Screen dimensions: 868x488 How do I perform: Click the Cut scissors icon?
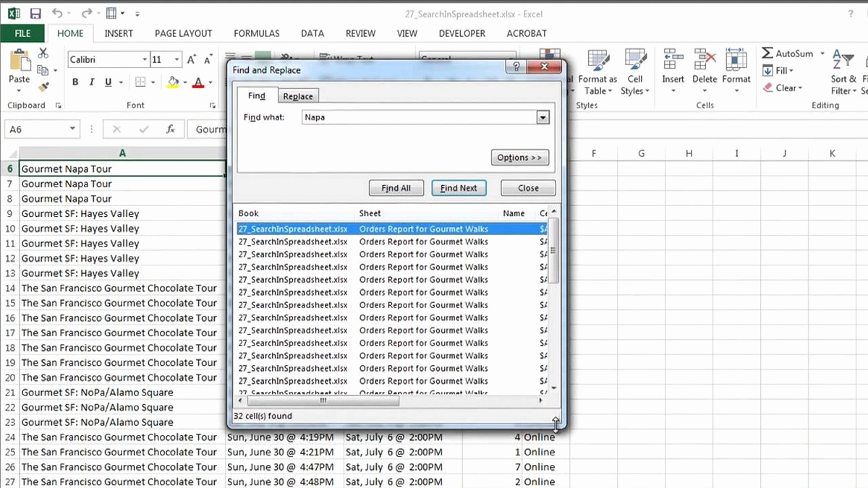point(43,53)
